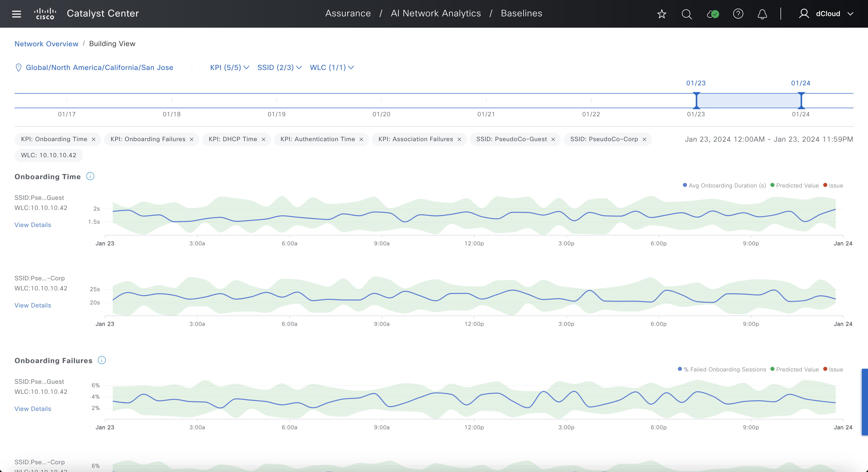The height and width of the screenshot is (472, 868).
Task: Open the hamburger navigation menu
Action: [x=17, y=14]
